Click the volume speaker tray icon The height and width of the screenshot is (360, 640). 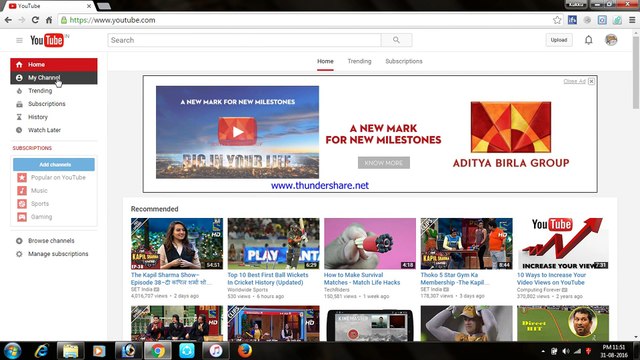pyautogui.click(x=566, y=351)
